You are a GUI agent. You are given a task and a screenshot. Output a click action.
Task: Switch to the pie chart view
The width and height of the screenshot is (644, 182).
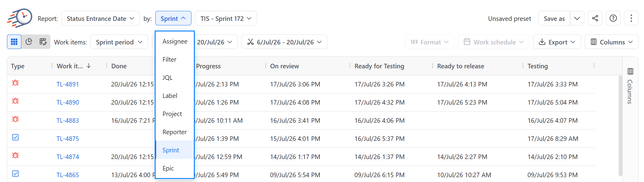[x=29, y=42]
